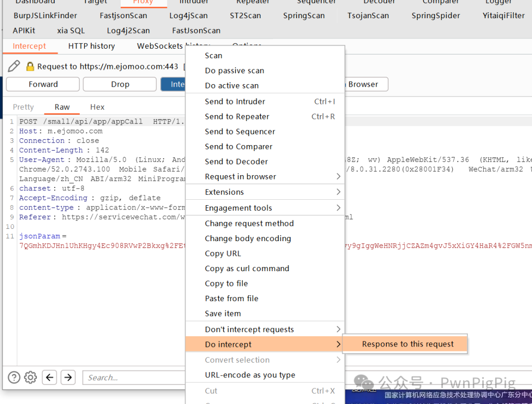Open the SpringSpider tab
Viewport: 532px width, 404px height.
pyautogui.click(x=436, y=16)
